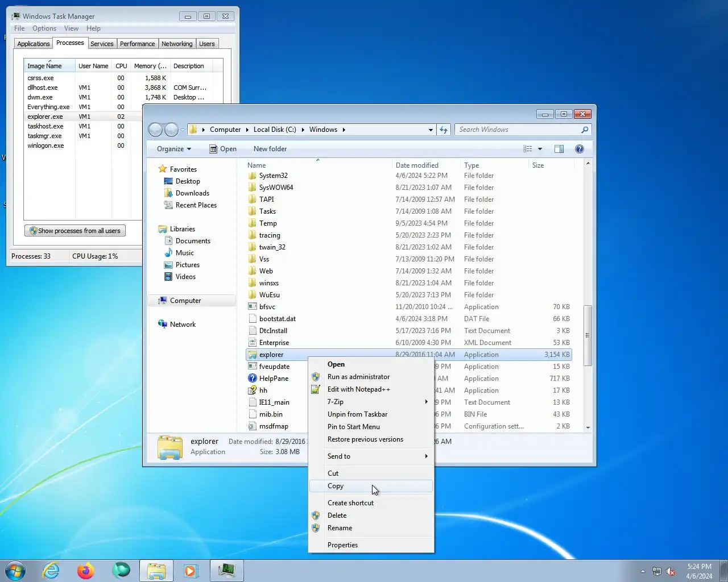Viewport: 728px width, 582px height.
Task: Choose Cut in context menu
Action: [371, 473]
